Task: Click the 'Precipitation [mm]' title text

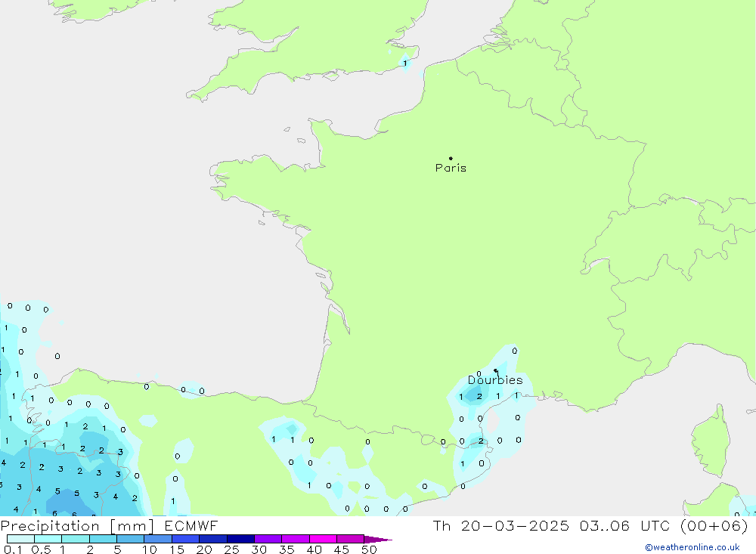Action: [77, 526]
